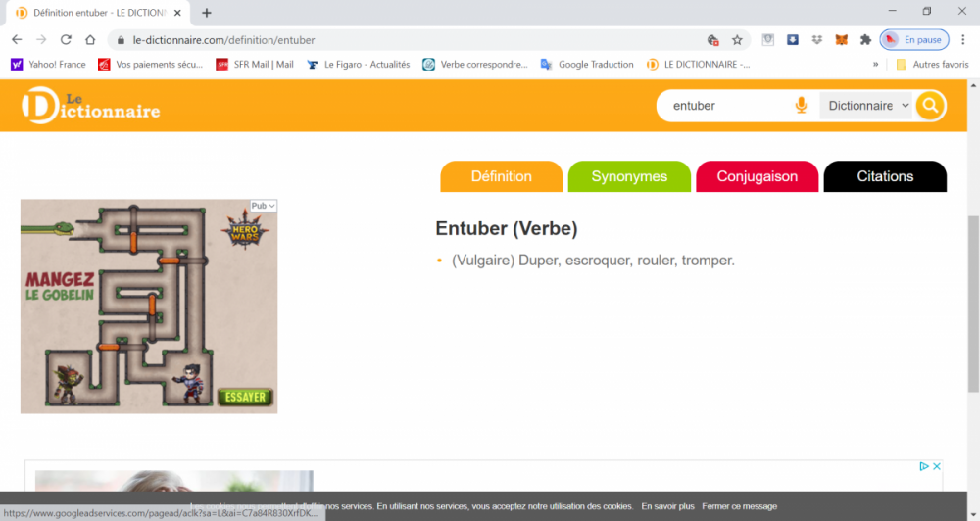Screen dimensions: 980x521
Task: Bookmark this page with the star icon
Action: [x=737, y=40]
